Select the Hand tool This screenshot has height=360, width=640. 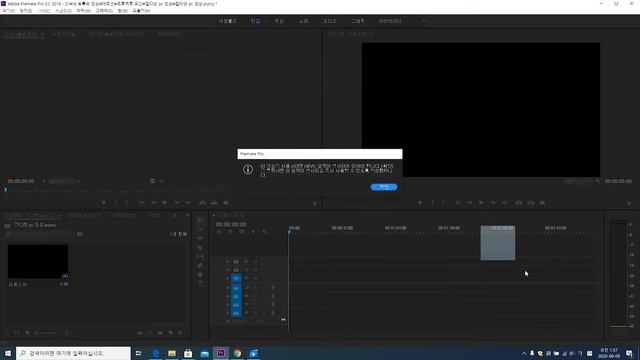point(200,274)
